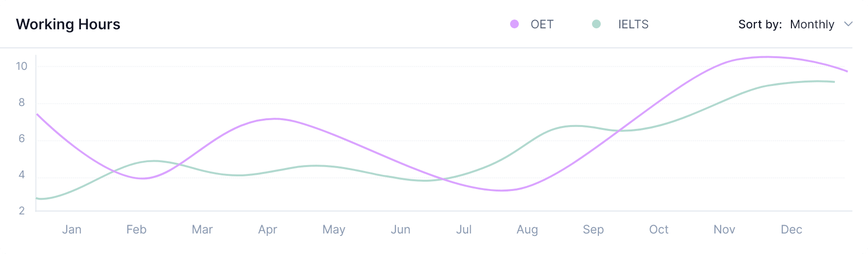Select Jan on the month axis
The width and height of the screenshot is (868, 254).
coord(72,230)
